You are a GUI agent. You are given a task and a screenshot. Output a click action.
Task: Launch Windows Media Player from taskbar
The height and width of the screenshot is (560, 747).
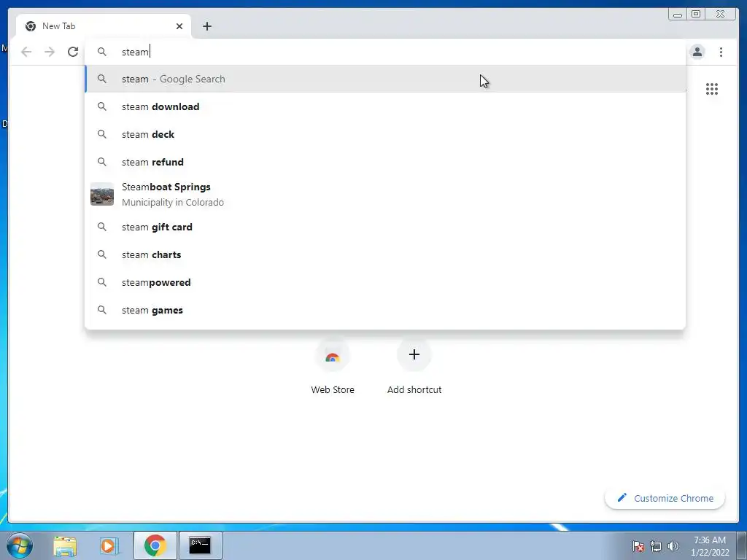pos(109,545)
